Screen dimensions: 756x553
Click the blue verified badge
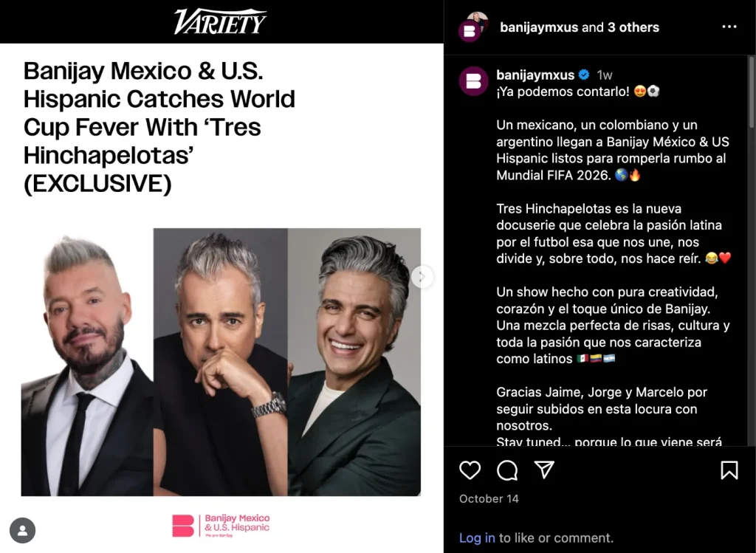584,75
